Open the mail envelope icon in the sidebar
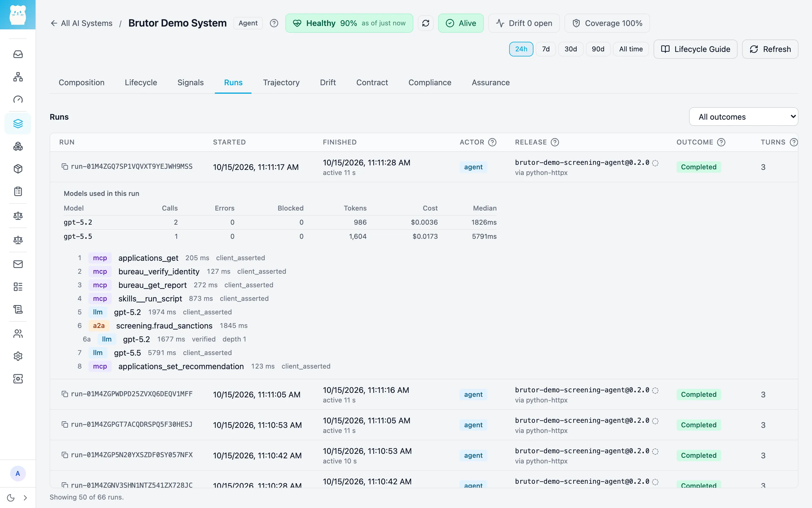 (18, 264)
